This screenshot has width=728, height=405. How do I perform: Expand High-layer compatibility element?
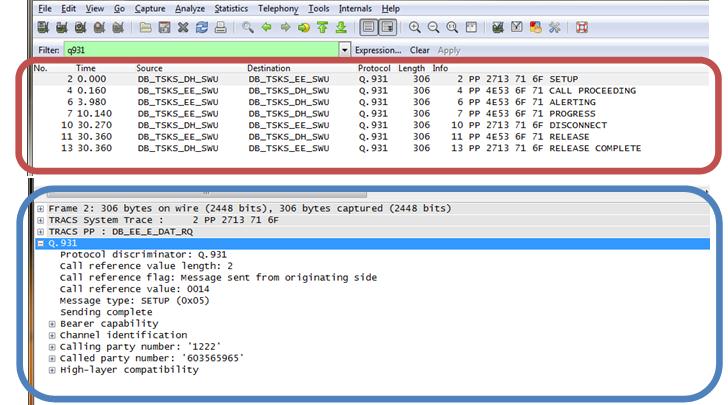coord(52,370)
